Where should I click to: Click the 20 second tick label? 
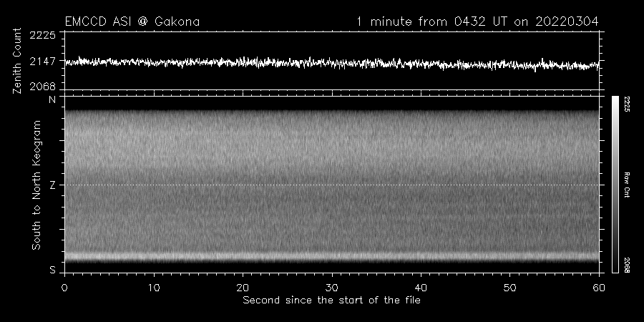243,288
